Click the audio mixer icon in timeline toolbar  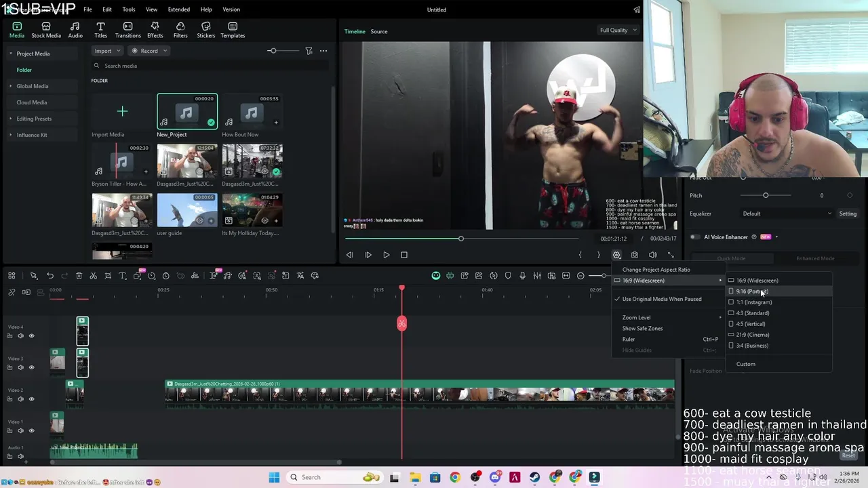pos(537,276)
